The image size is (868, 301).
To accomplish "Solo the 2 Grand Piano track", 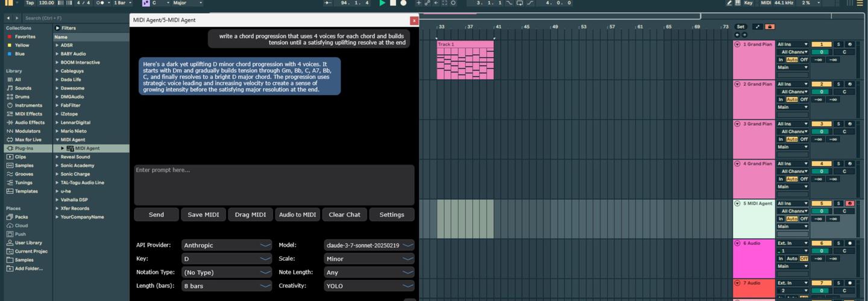I will 838,84.
